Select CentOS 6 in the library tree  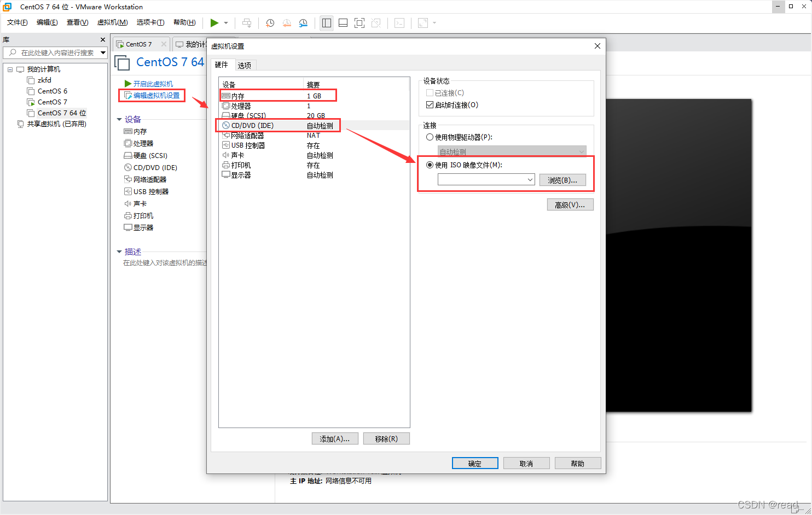point(53,91)
